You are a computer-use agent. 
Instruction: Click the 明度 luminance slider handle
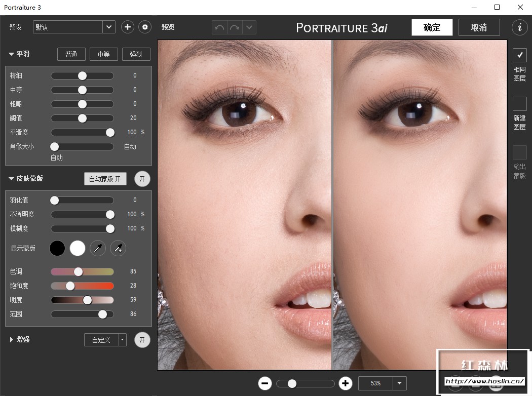(x=87, y=300)
